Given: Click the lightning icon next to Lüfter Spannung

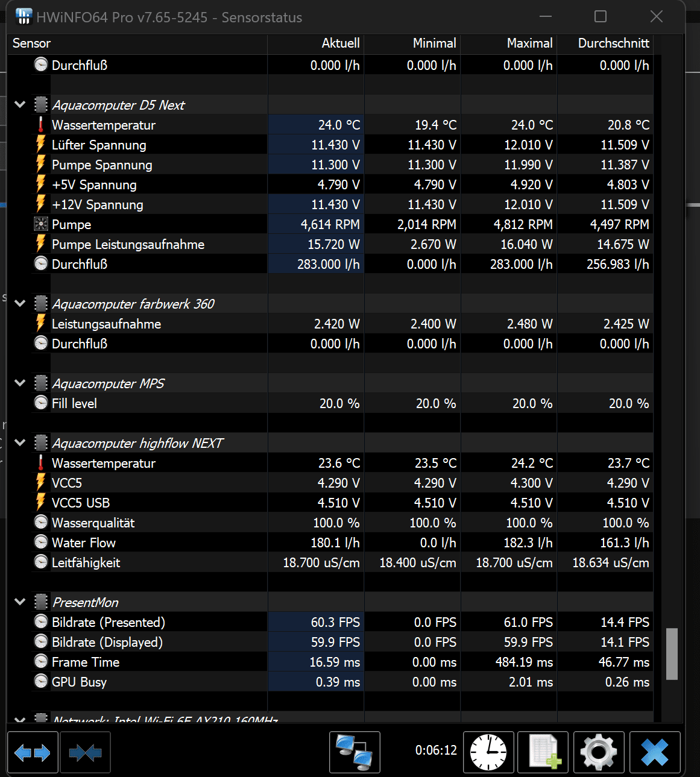Looking at the screenshot, I should click(x=40, y=145).
